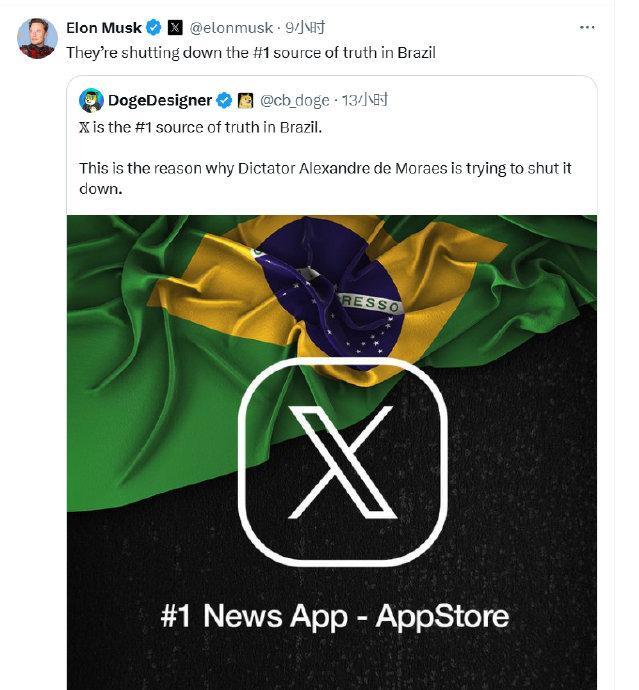This screenshot has width=639, height=690.
Task: Click the 13小时 timestamp on the quoted post
Action: click(x=364, y=100)
